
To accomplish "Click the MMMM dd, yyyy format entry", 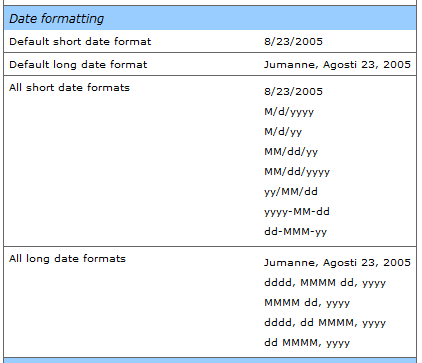I will 307,303.
